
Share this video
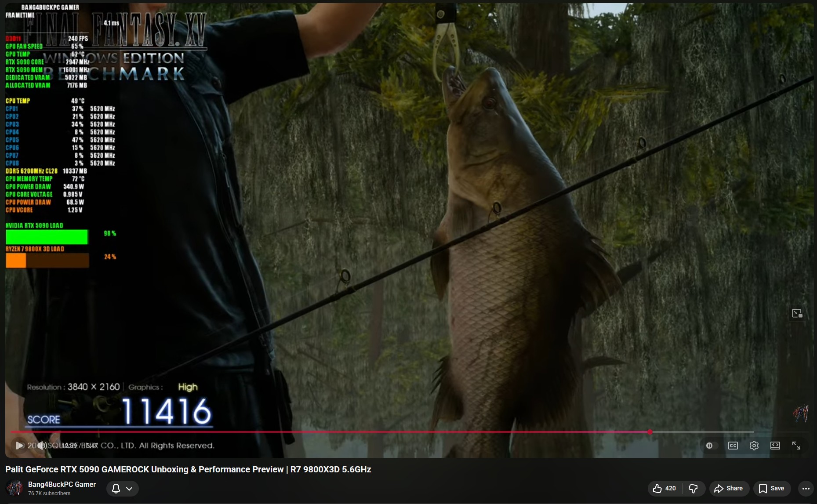pyautogui.click(x=729, y=489)
